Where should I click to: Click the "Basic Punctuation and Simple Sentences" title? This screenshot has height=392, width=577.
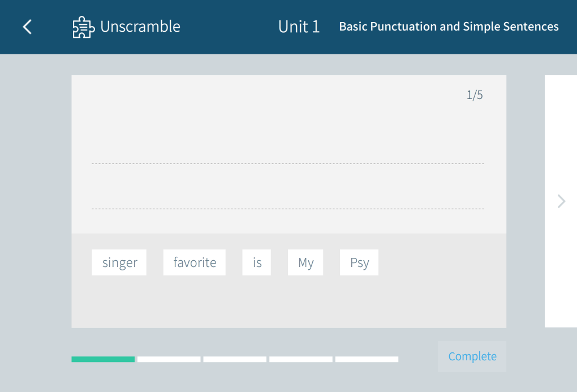(449, 27)
